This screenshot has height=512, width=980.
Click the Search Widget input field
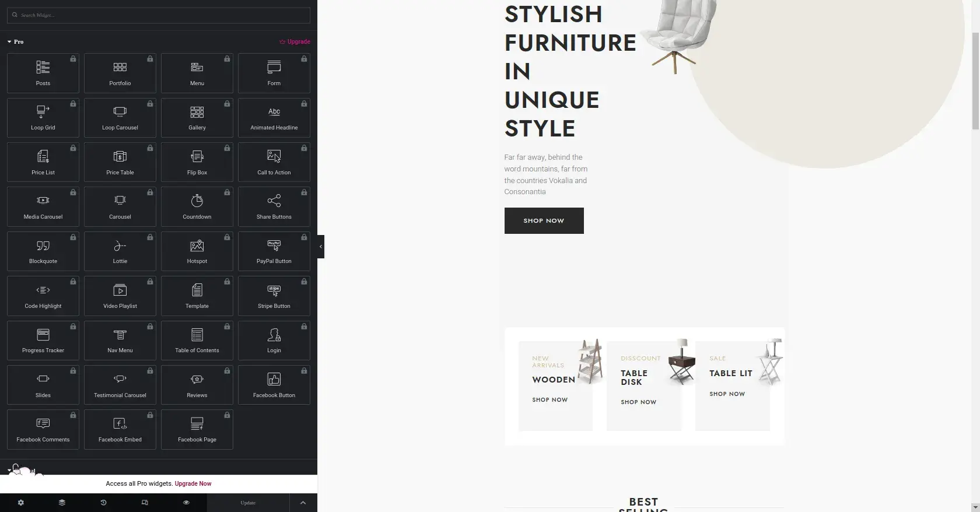click(x=159, y=15)
